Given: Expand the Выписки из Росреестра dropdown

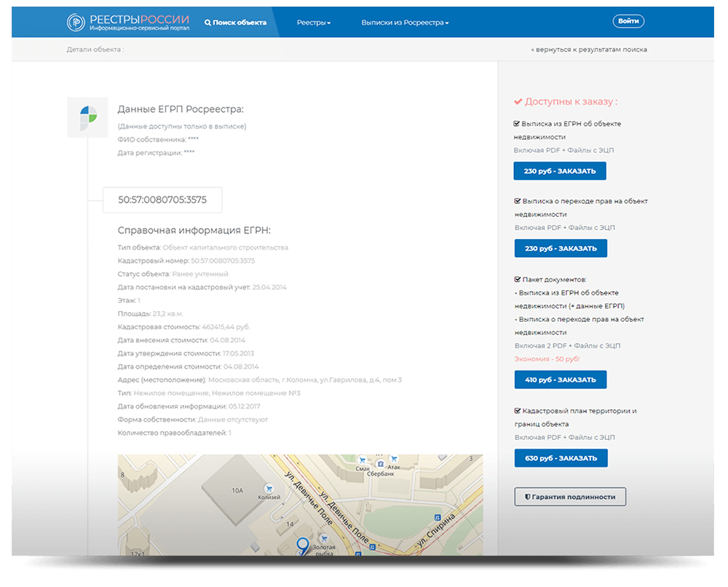Looking at the screenshot, I should tap(405, 23).
